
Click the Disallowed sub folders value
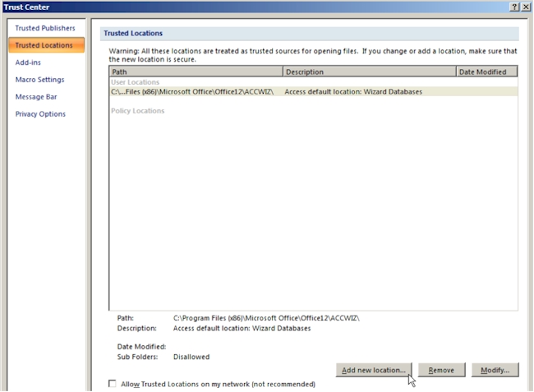coord(191,357)
